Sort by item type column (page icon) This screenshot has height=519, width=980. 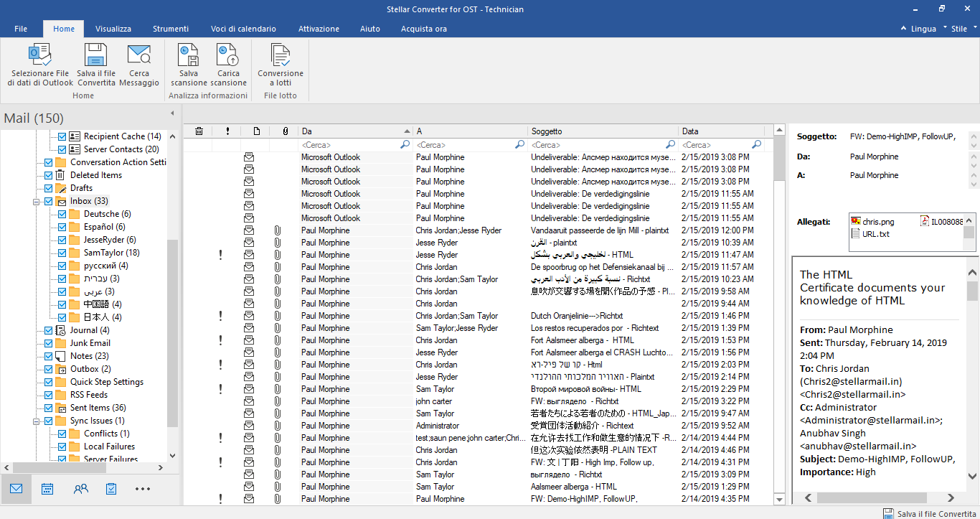point(256,131)
